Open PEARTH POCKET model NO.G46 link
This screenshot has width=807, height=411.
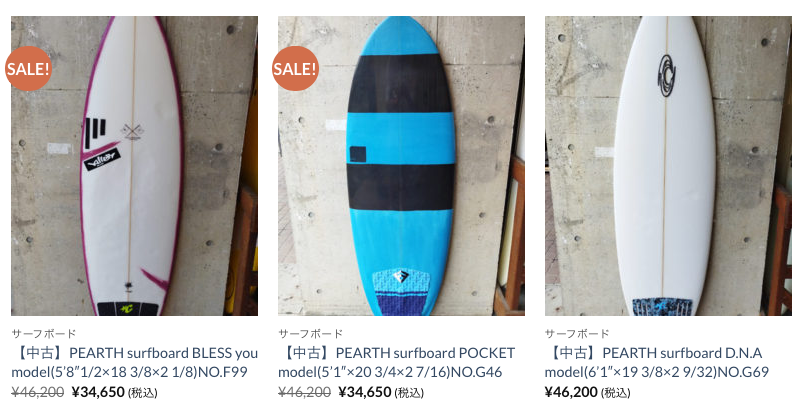tap(396, 362)
